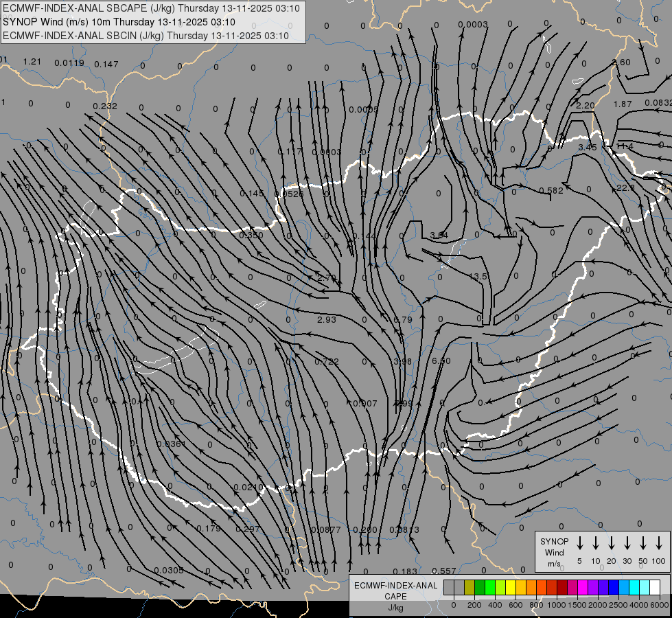The width and height of the screenshot is (672, 618).
Task: Click the 1.87 value on the map
Action: 623,104
